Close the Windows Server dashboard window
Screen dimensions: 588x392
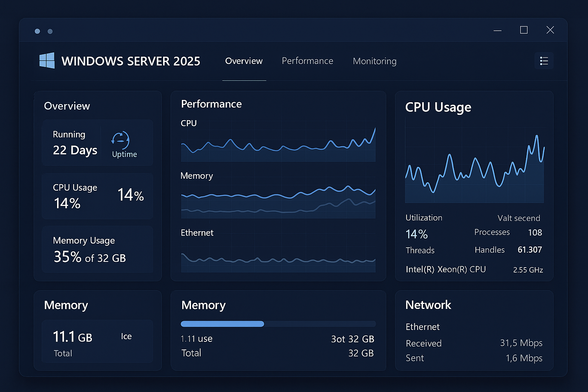[x=550, y=30]
